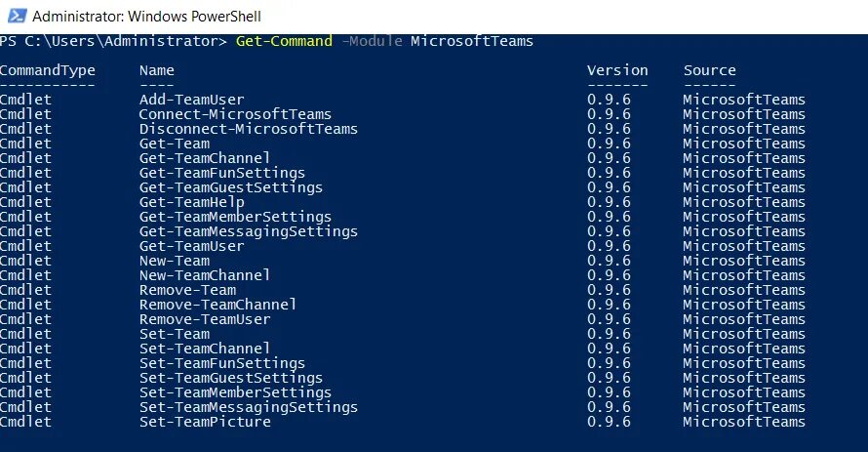Click the Get-TeamHelp cmdlet name

pyautogui.click(x=191, y=202)
